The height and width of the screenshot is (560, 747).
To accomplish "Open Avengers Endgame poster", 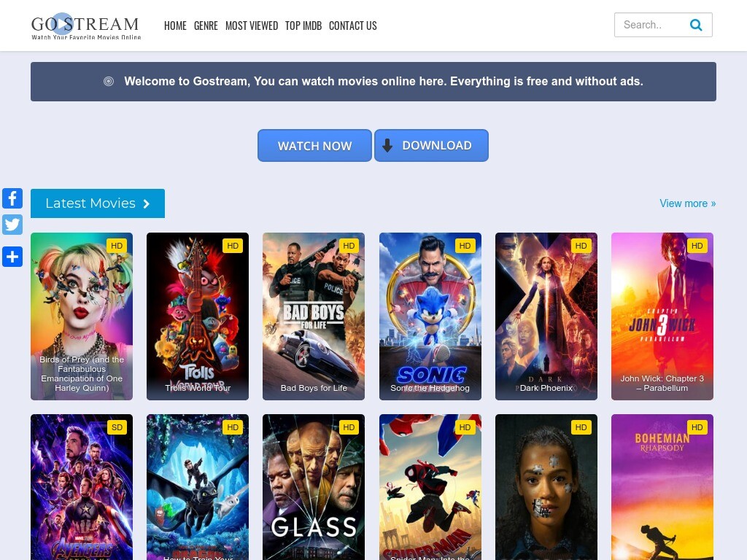I will [x=82, y=487].
